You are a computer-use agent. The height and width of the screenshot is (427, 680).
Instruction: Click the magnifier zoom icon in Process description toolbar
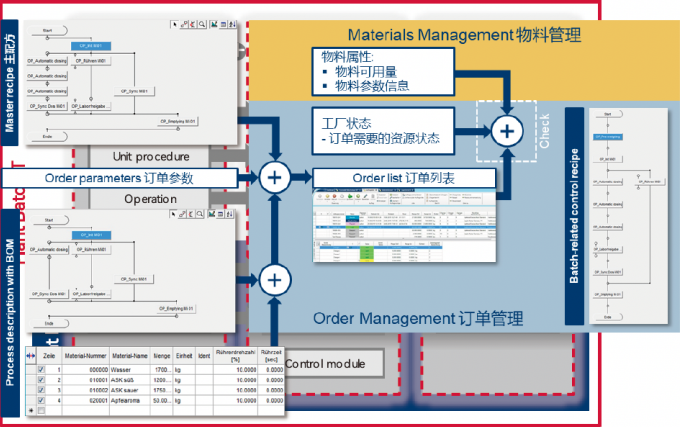pos(200,214)
